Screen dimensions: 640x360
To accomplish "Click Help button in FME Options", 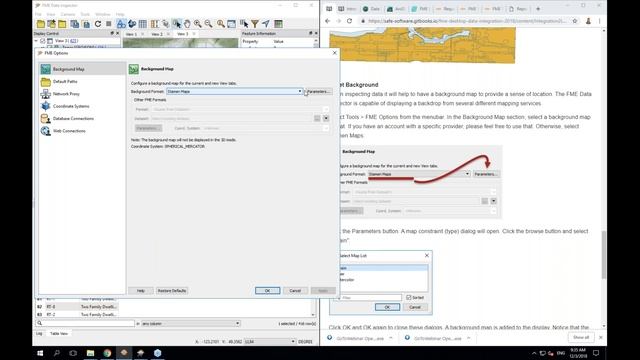I will [141, 291].
